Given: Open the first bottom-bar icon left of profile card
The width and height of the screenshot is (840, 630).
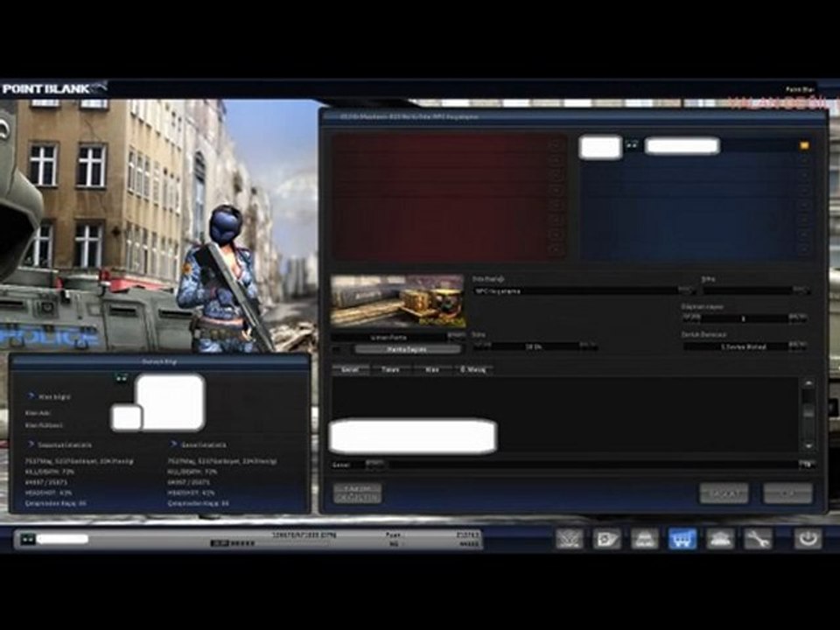Looking at the screenshot, I should pos(570,539).
